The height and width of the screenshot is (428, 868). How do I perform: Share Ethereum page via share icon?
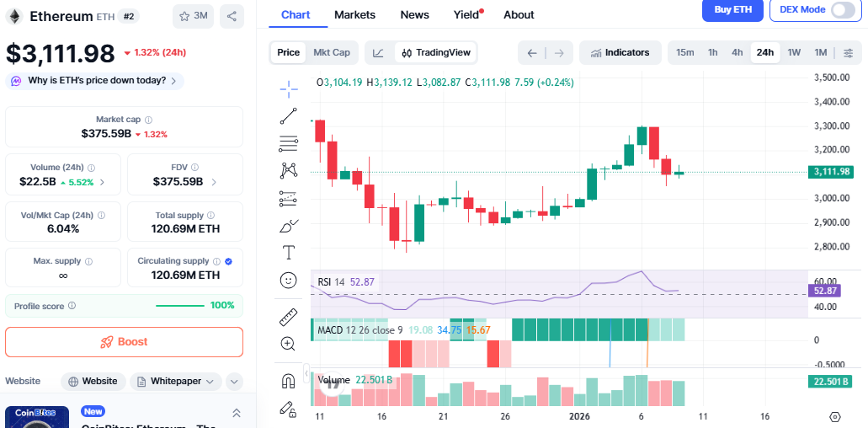click(232, 15)
